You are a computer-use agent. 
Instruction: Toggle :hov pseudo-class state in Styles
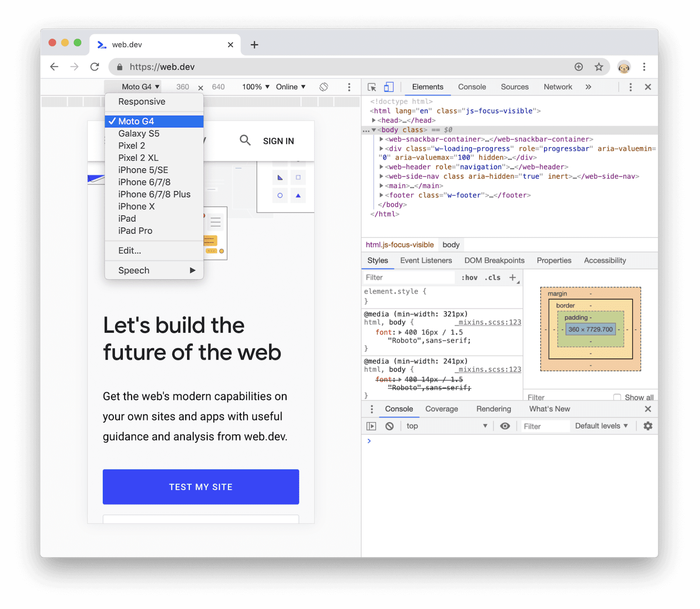[469, 277]
